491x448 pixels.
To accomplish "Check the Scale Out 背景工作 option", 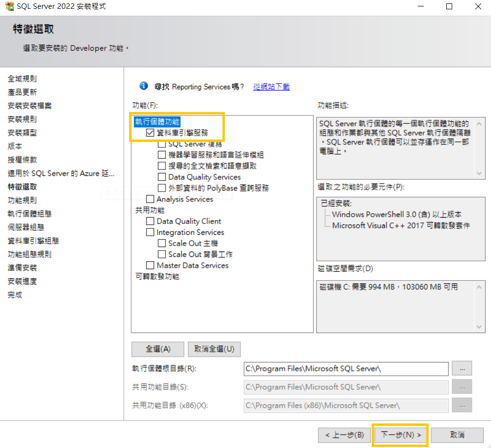I will [x=162, y=254].
